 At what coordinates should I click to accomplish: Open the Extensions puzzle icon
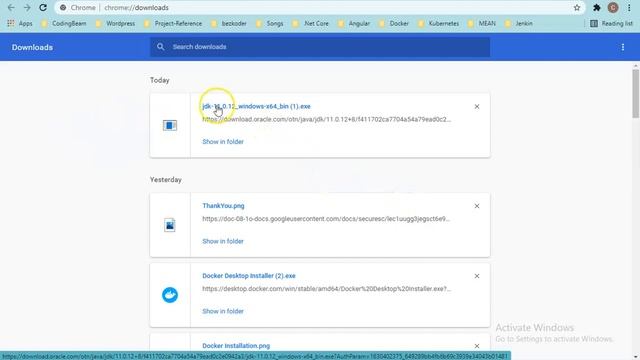click(597, 8)
